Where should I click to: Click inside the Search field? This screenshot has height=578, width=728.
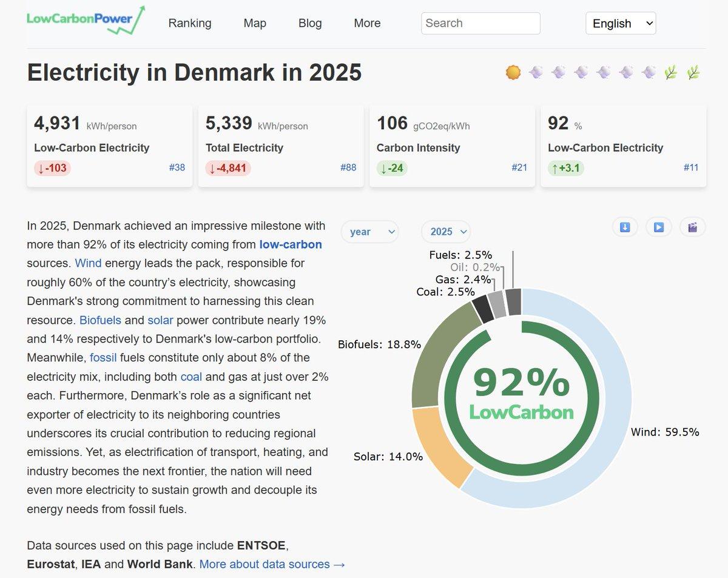pyautogui.click(x=480, y=23)
